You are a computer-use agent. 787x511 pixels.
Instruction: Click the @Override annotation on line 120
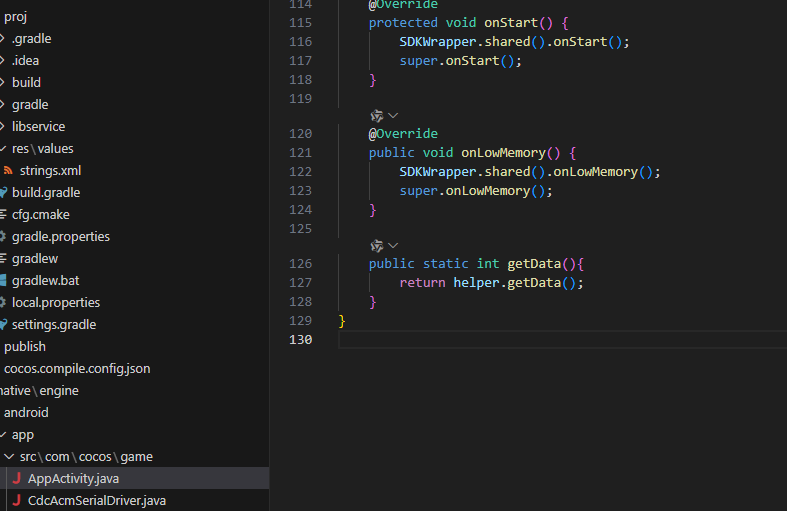coord(404,134)
